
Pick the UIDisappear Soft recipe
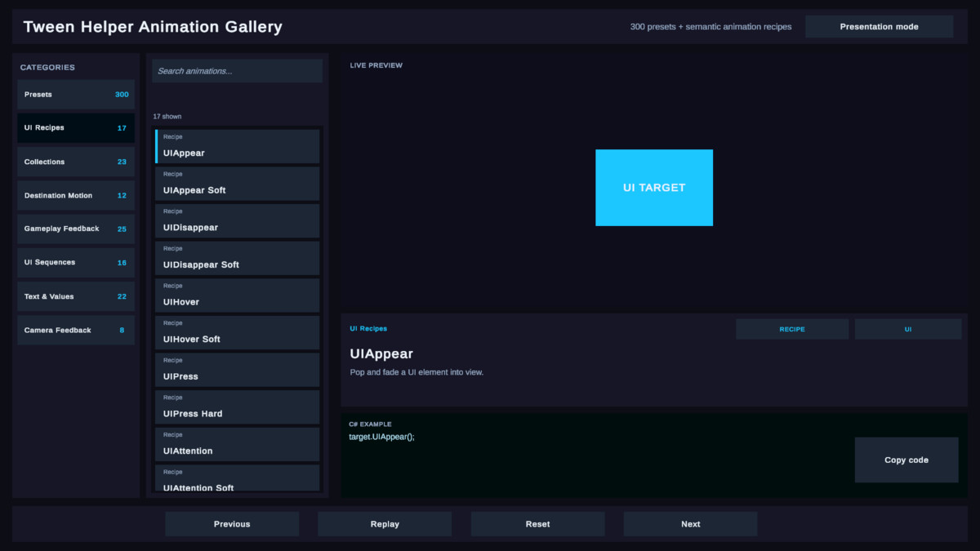(x=238, y=258)
